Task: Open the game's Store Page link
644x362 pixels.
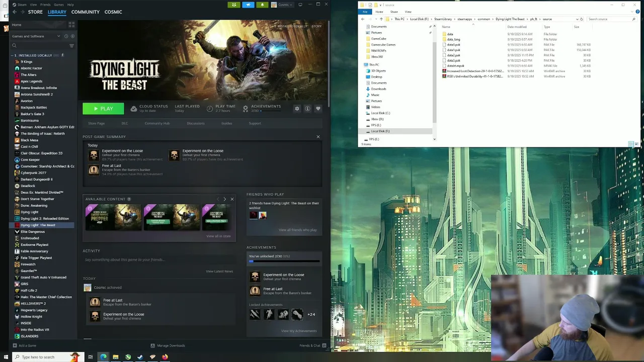Action: tap(97, 123)
